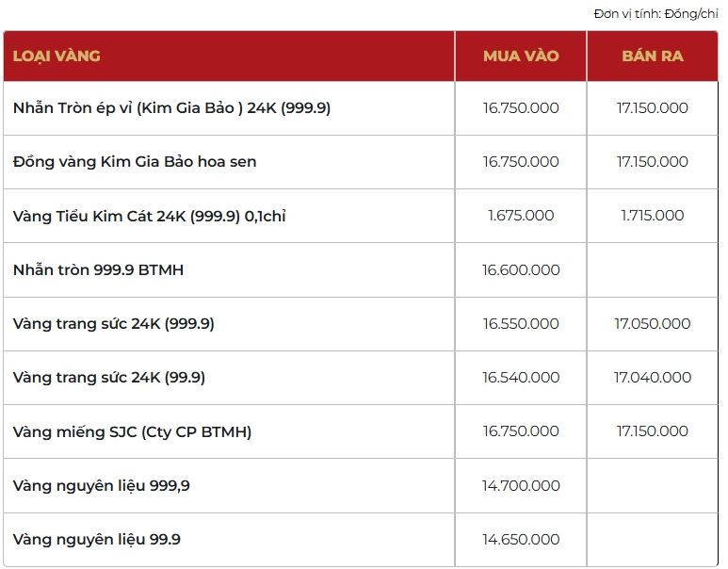This screenshot has height=569, width=728.
Task: Click the 1.715.000 sell price
Action: (652, 216)
